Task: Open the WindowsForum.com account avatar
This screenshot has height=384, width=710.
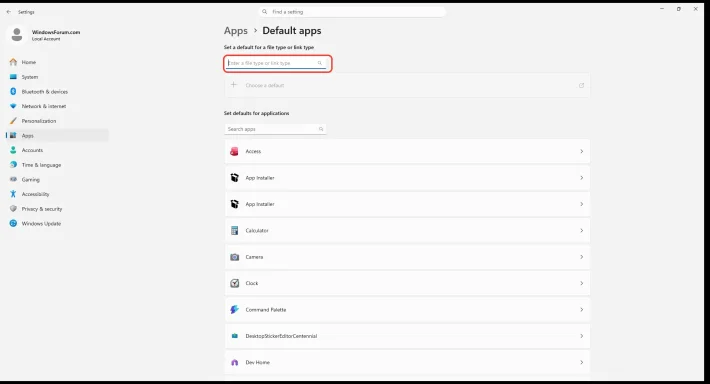Action: coord(17,35)
